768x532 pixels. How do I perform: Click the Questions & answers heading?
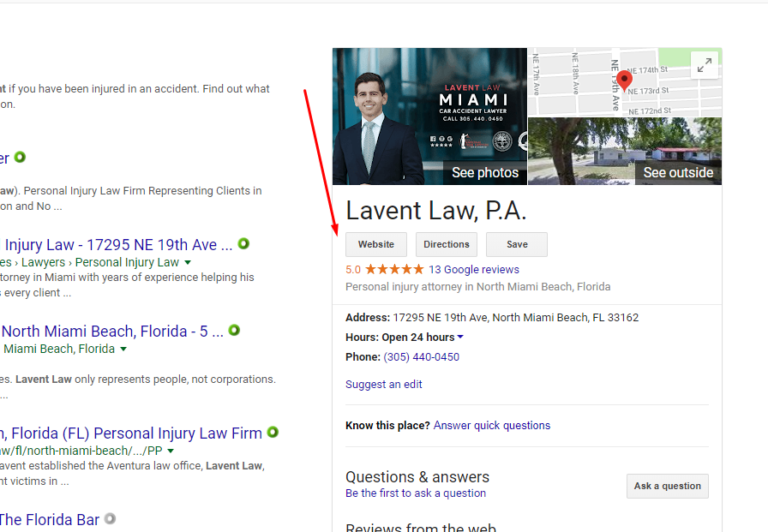click(417, 476)
